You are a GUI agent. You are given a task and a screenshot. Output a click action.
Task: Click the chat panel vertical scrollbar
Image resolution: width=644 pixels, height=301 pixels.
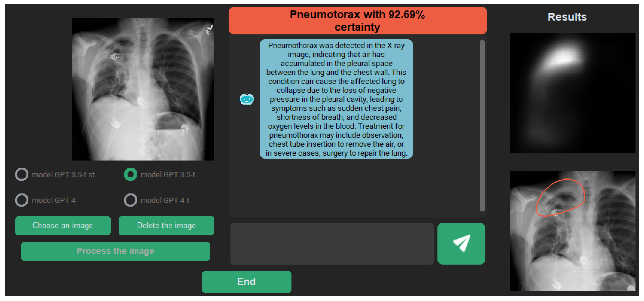(x=482, y=125)
